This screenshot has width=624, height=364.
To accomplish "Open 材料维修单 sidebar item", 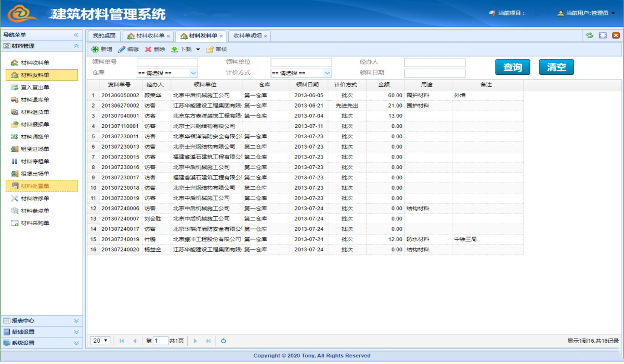I will 35,199.
